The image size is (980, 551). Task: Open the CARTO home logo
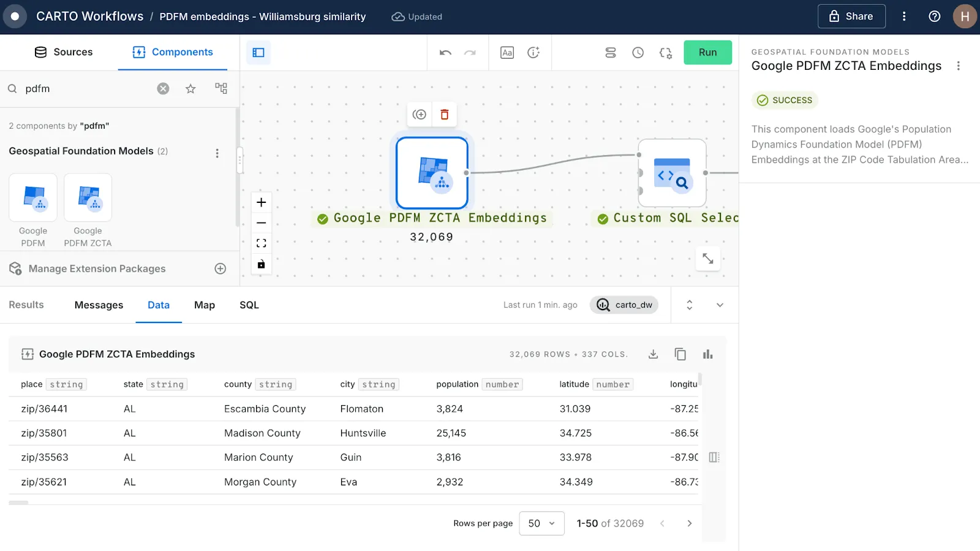[15, 17]
